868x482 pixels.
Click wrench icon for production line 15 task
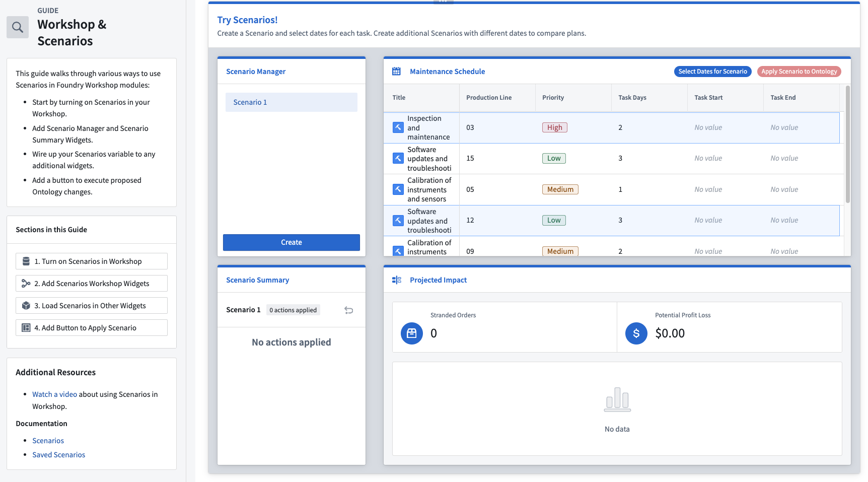[x=398, y=159]
